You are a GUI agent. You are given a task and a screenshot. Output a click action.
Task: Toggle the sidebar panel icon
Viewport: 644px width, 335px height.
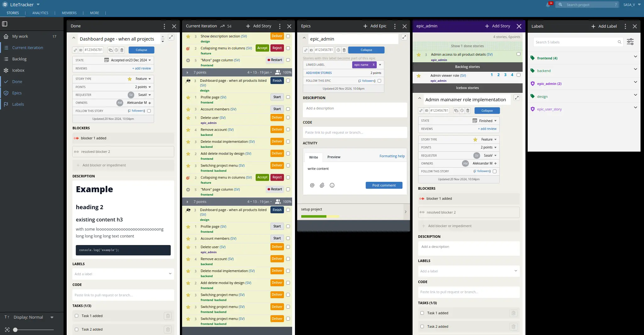(x=5, y=24)
